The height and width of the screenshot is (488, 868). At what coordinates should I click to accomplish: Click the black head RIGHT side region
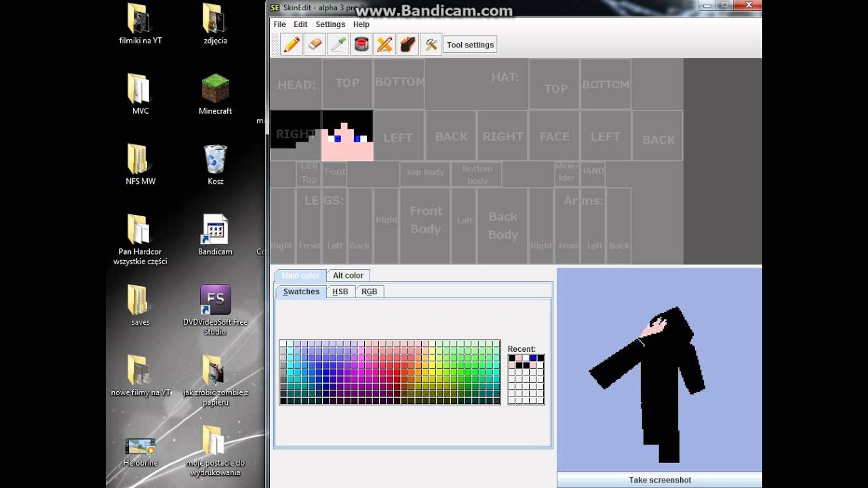[296, 134]
